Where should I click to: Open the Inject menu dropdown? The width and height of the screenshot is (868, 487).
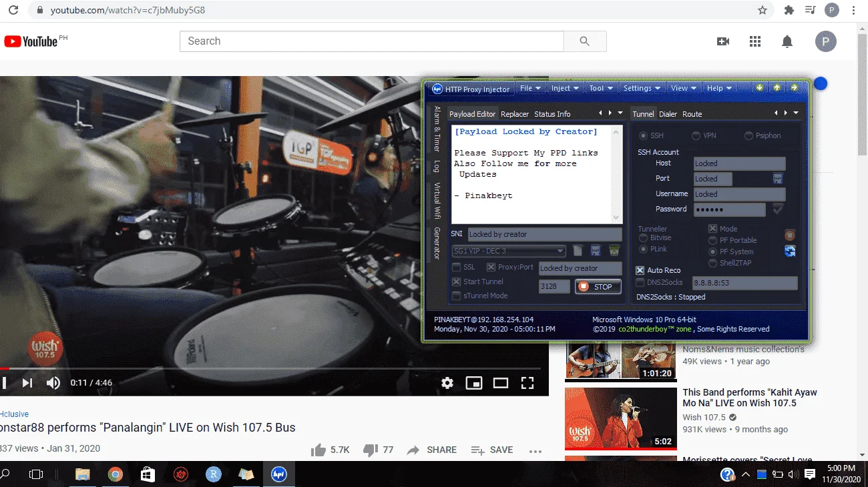pyautogui.click(x=564, y=88)
